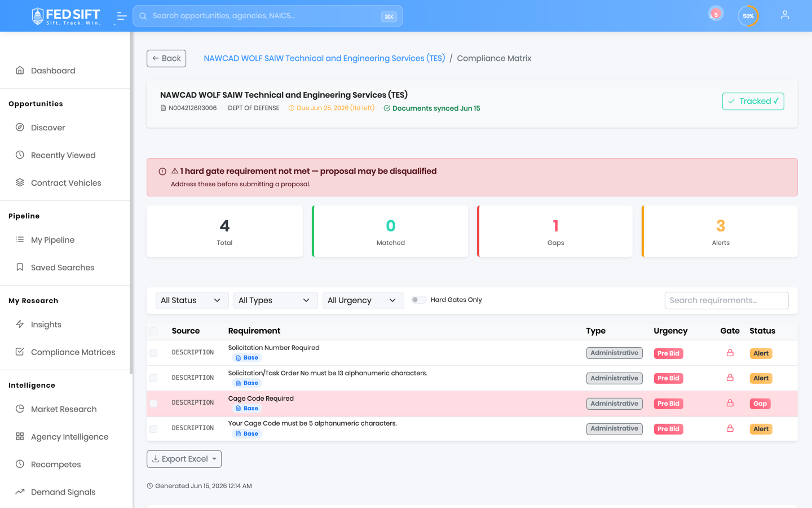Click the search magnifier icon
Viewport: 812px width, 508px height.
pyautogui.click(x=143, y=16)
